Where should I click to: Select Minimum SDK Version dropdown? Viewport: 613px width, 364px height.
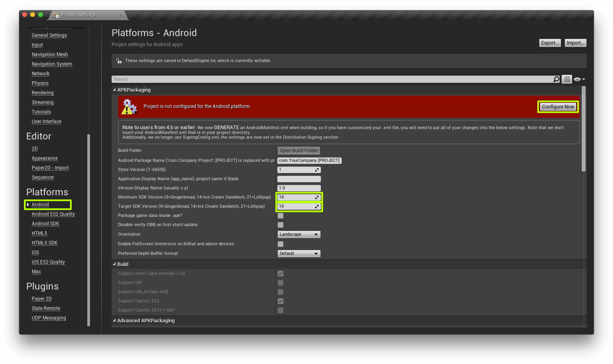[298, 197]
